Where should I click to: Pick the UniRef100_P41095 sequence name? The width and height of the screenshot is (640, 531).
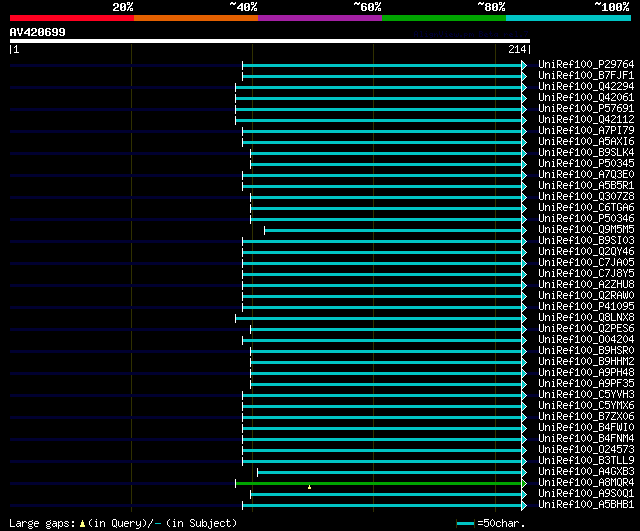[586, 307]
